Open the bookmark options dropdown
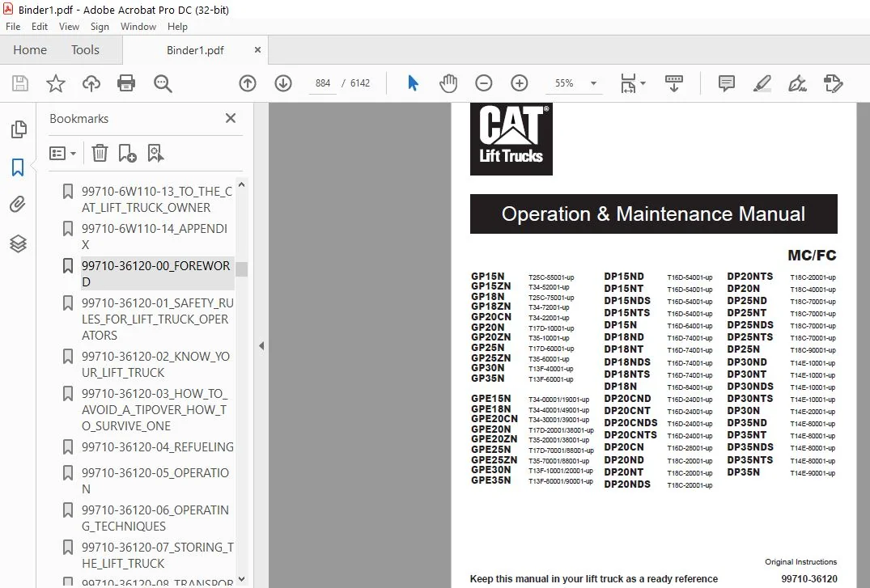This screenshot has height=588, width=870. [x=62, y=153]
